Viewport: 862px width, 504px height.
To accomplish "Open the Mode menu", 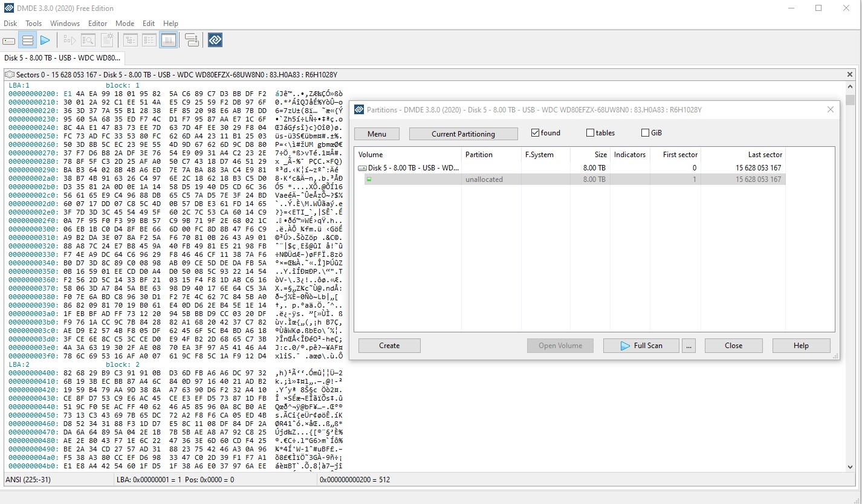I will click(125, 24).
